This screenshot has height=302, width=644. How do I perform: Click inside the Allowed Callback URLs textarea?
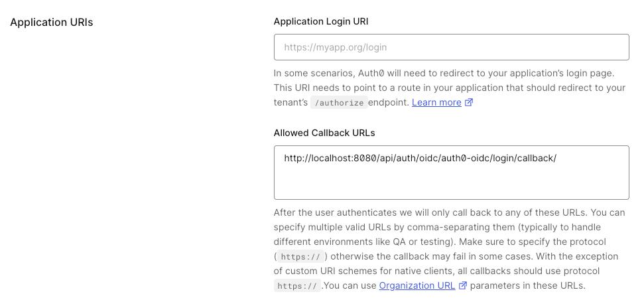pyautogui.click(x=451, y=179)
